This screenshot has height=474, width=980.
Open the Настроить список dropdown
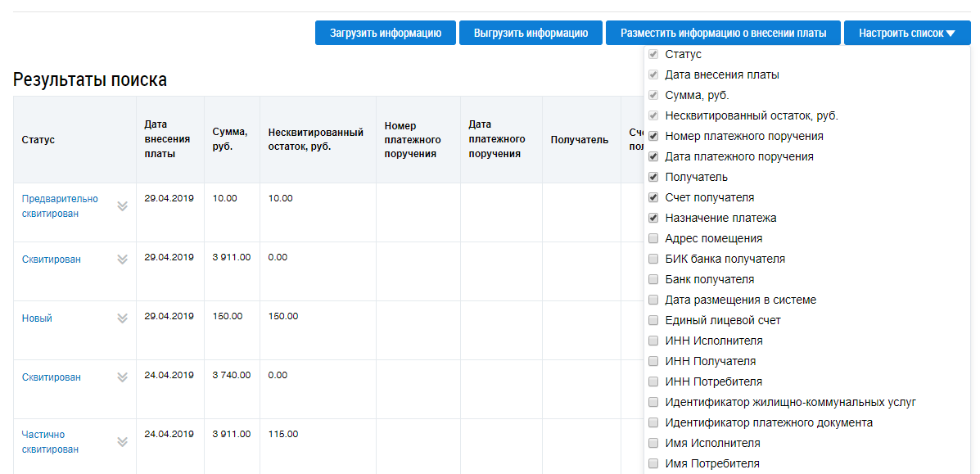click(906, 34)
